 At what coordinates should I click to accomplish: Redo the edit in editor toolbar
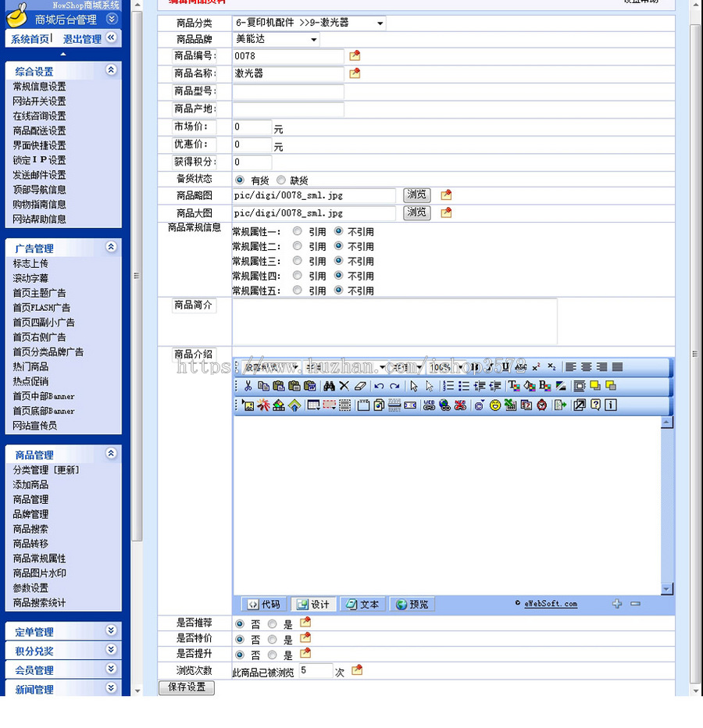pos(394,386)
